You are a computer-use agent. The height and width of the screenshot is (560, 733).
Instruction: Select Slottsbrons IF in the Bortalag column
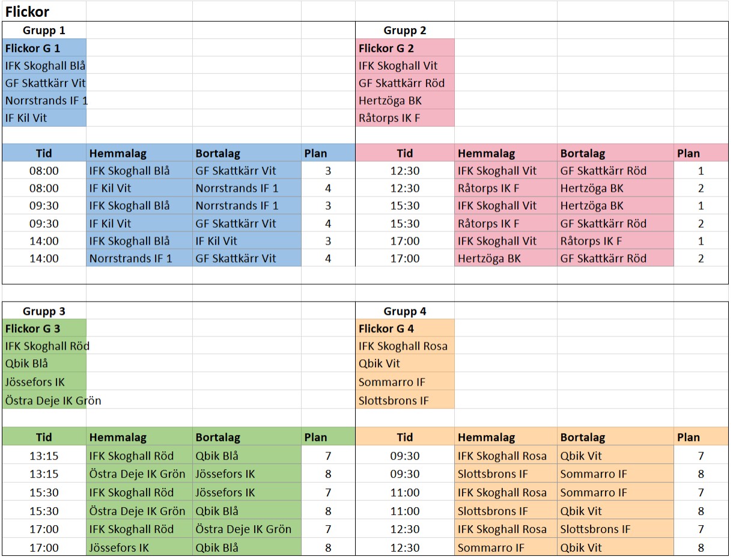pos(595,529)
